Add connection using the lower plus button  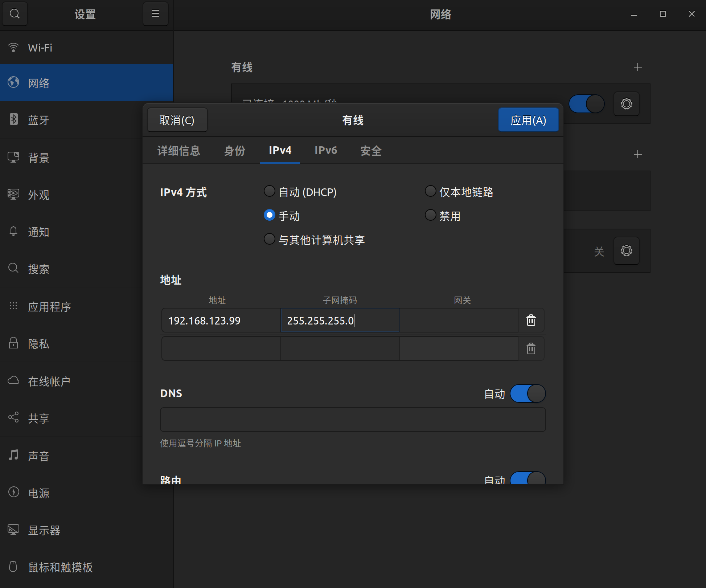point(637,154)
